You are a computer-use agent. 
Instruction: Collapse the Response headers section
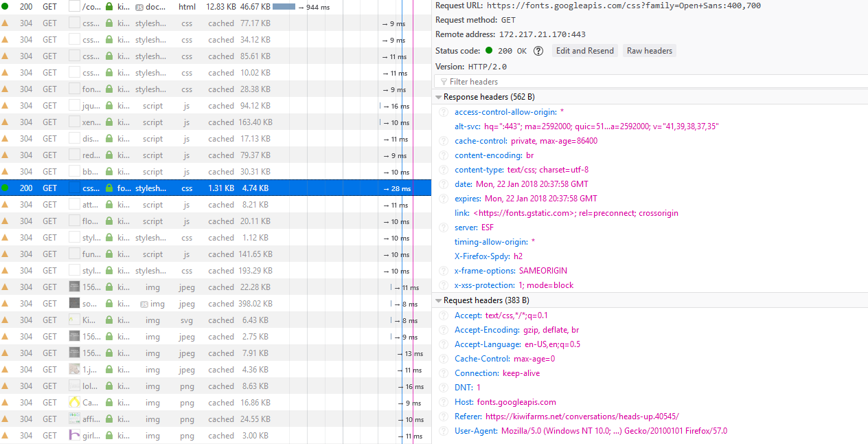pyautogui.click(x=439, y=98)
